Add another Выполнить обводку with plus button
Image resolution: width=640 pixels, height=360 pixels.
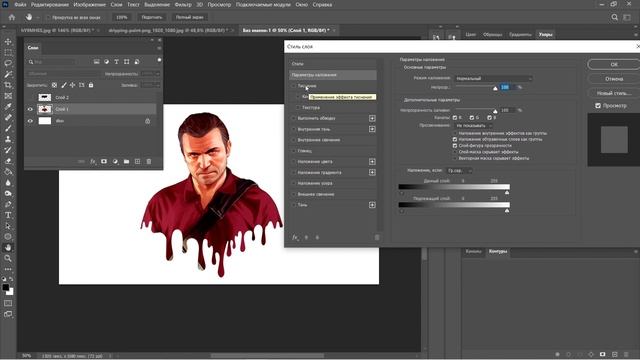pos(372,118)
